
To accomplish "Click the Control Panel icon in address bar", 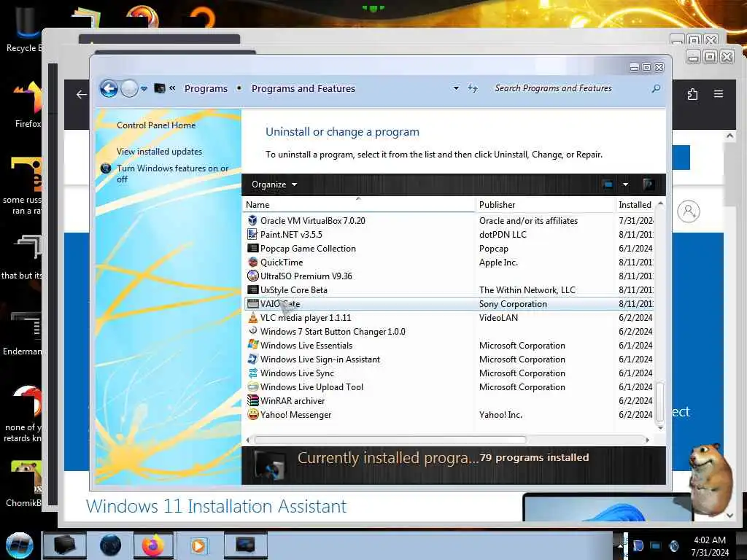I will (160, 88).
